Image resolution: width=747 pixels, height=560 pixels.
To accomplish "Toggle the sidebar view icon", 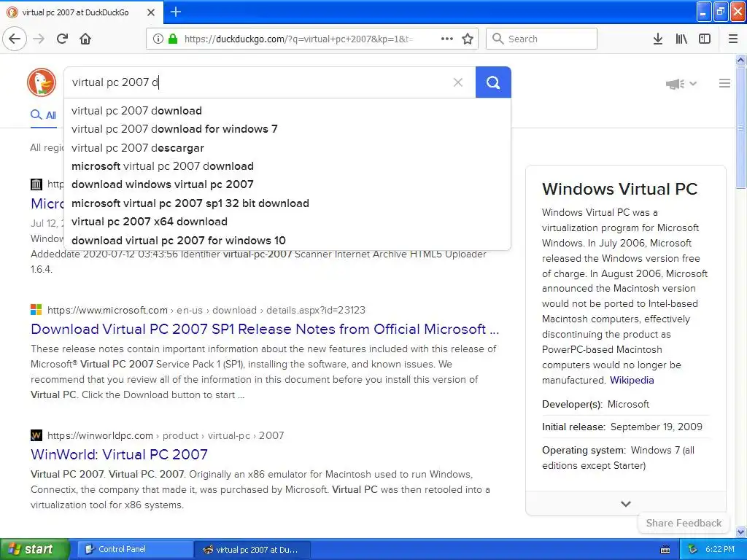I will pos(705,39).
